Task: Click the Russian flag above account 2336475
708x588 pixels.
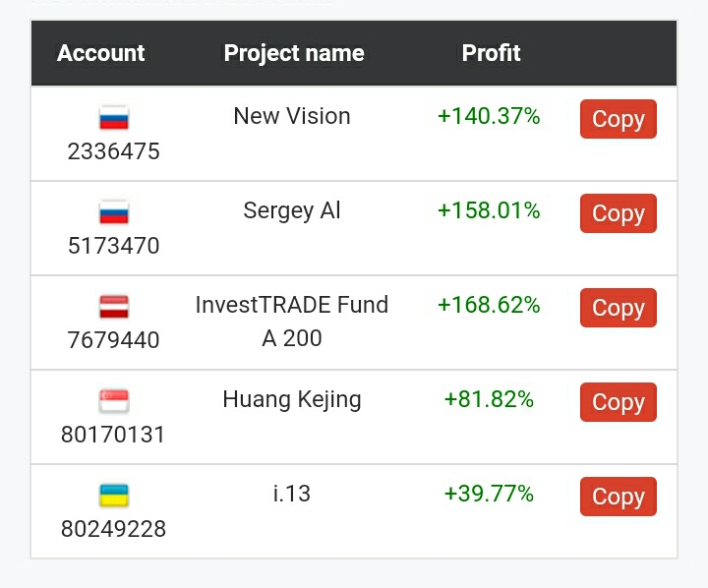Action: [x=114, y=117]
